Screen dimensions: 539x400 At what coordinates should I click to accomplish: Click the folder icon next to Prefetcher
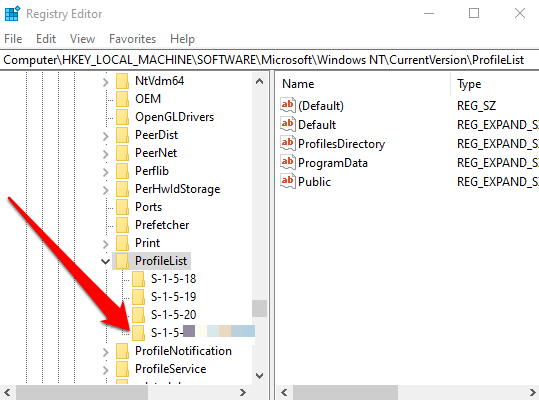click(x=122, y=225)
